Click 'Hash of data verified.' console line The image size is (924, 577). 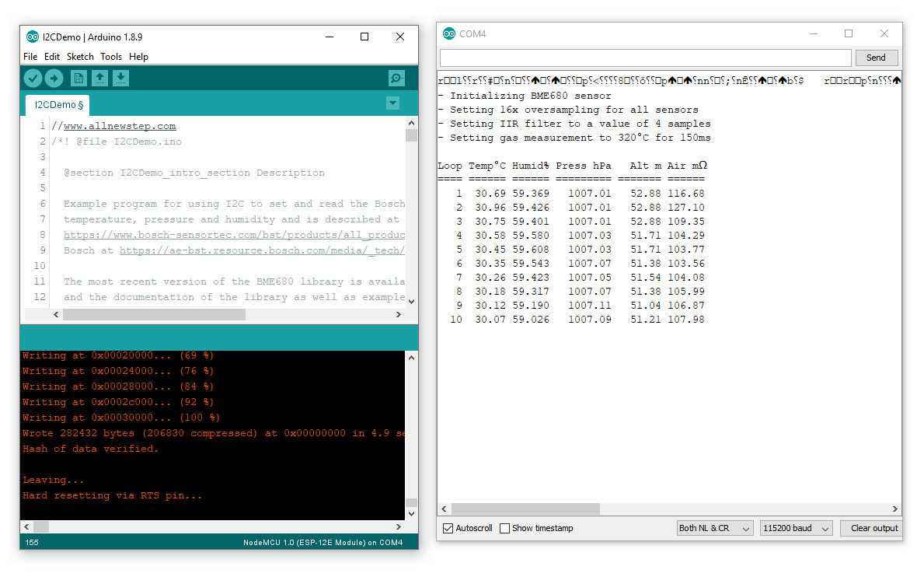tap(91, 449)
